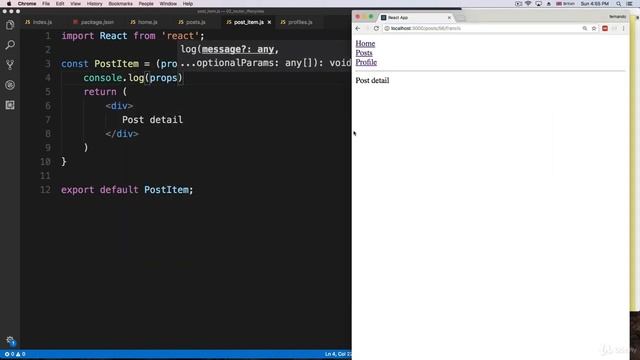Open Spotlight search in the menu bar
The image size is (640, 360).
point(619,4)
